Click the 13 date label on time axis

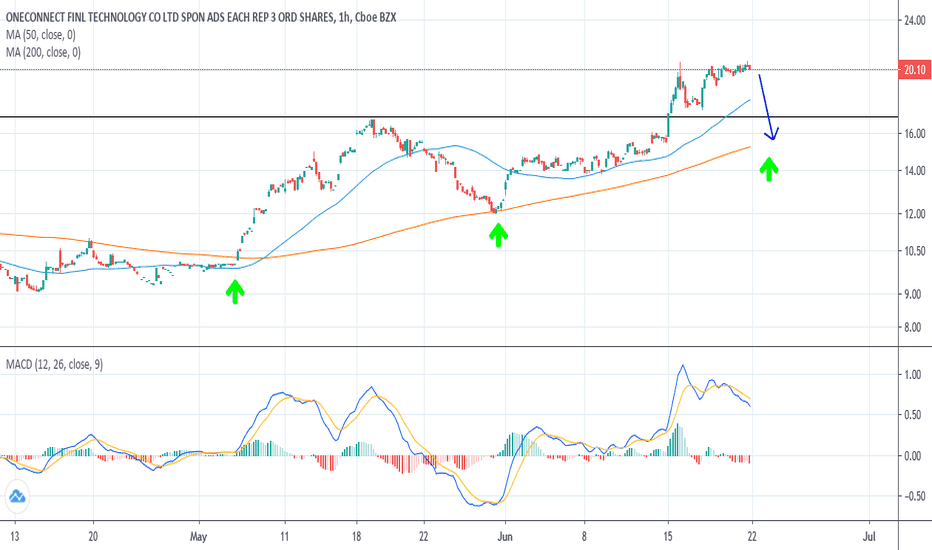click(x=14, y=537)
